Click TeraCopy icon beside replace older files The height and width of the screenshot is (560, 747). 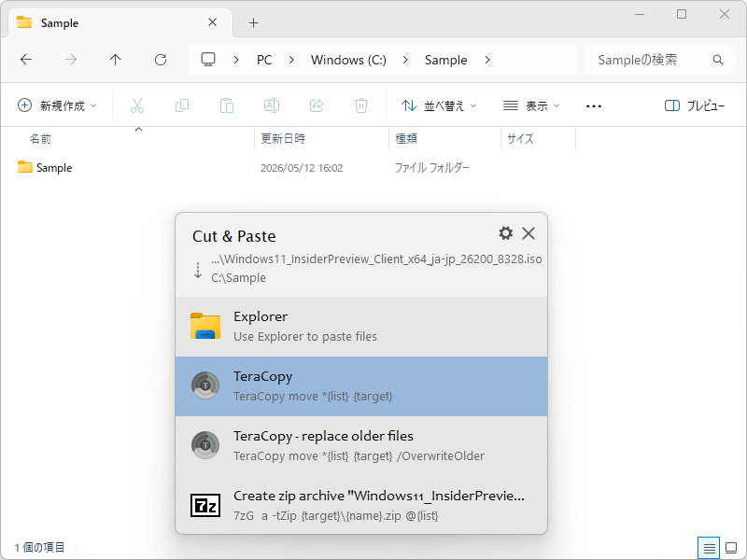pos(205,445)
